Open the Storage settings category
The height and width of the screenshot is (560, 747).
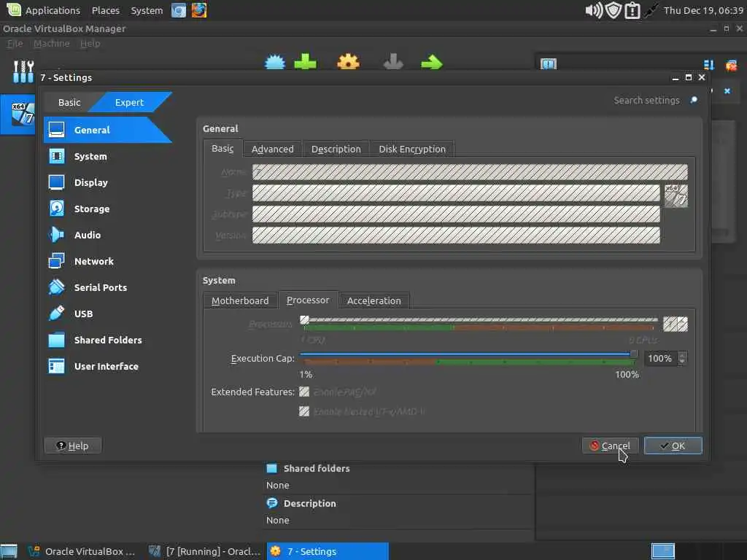click(91, 209)
